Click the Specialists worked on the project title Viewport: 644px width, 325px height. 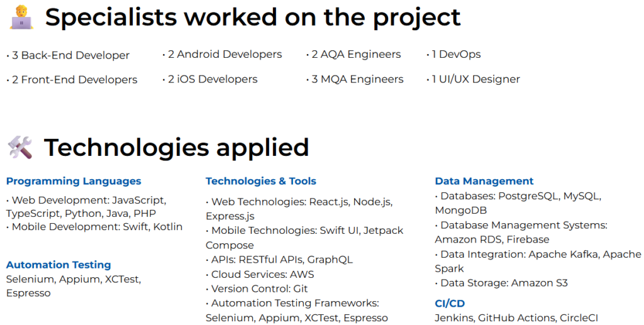(x=253, y=17)
